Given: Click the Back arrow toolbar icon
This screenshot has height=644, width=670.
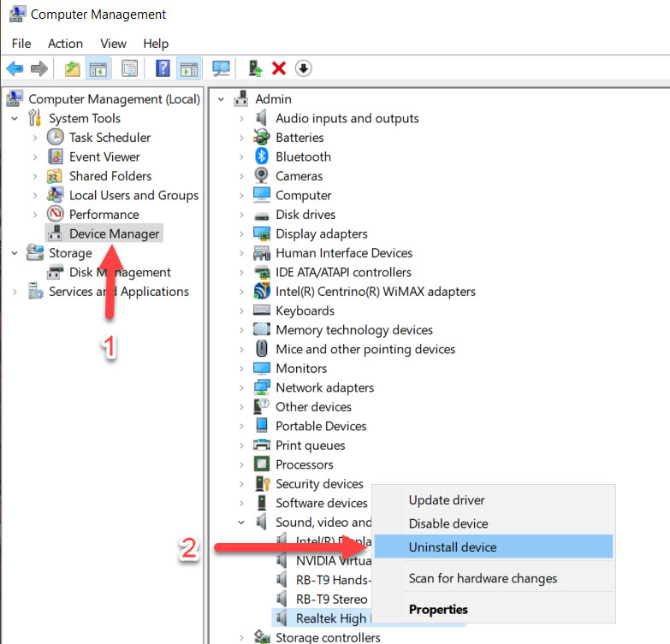Looking at the screenshot, I should point(15,68).
